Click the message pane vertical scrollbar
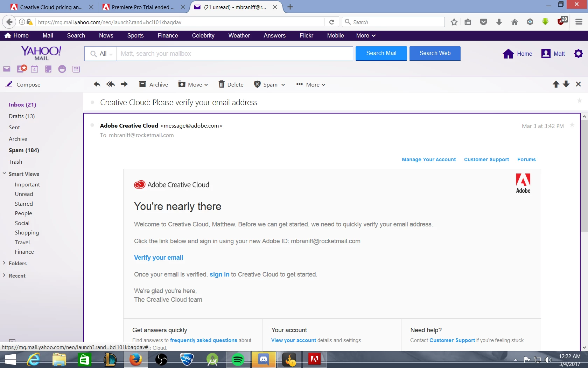Screen dimensions: 588x368 [584, 175]
